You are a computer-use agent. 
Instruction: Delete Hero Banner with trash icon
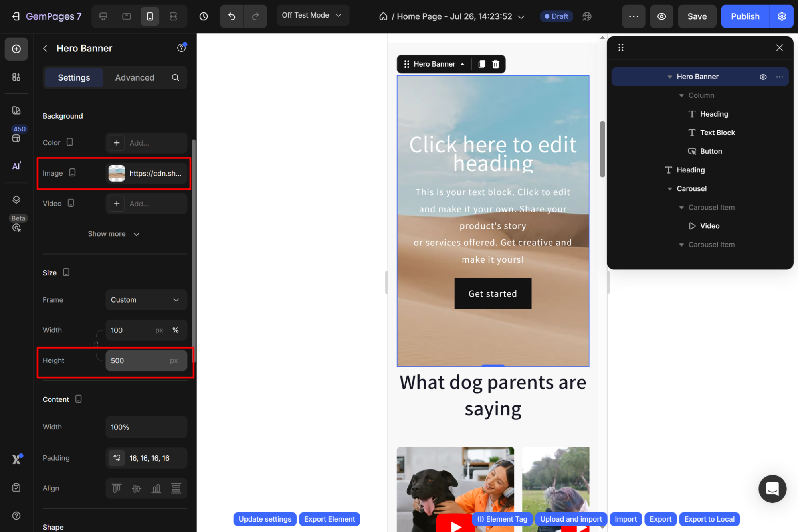point(496,64)
